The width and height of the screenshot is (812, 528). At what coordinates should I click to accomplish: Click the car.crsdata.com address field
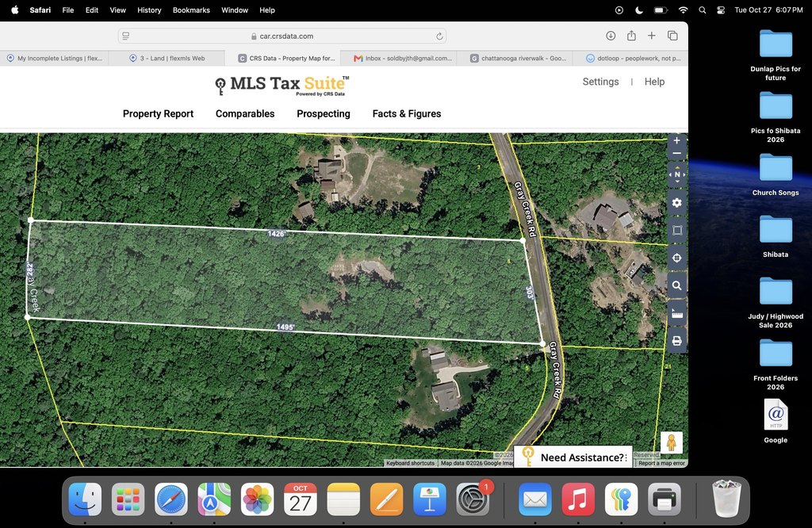pos(282,36)
